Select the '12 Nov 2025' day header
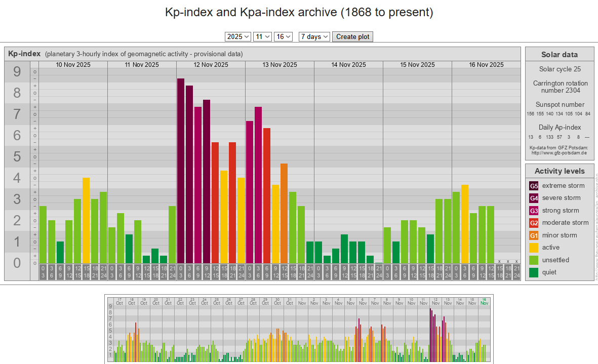Image resolution: width=598 pixels, height=364 pixels. coord(211,65)
